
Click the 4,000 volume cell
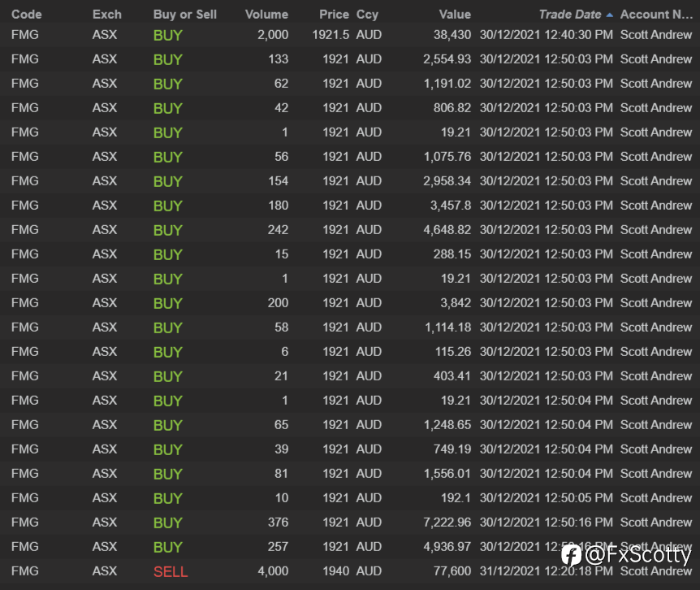[x=273, y=570]
